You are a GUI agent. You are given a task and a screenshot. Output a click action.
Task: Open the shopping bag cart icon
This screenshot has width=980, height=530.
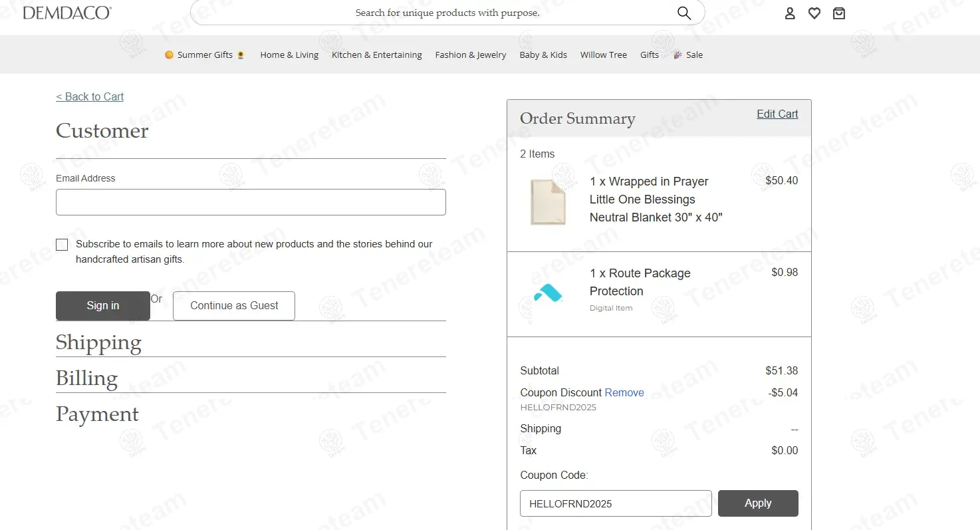[839, 13]
